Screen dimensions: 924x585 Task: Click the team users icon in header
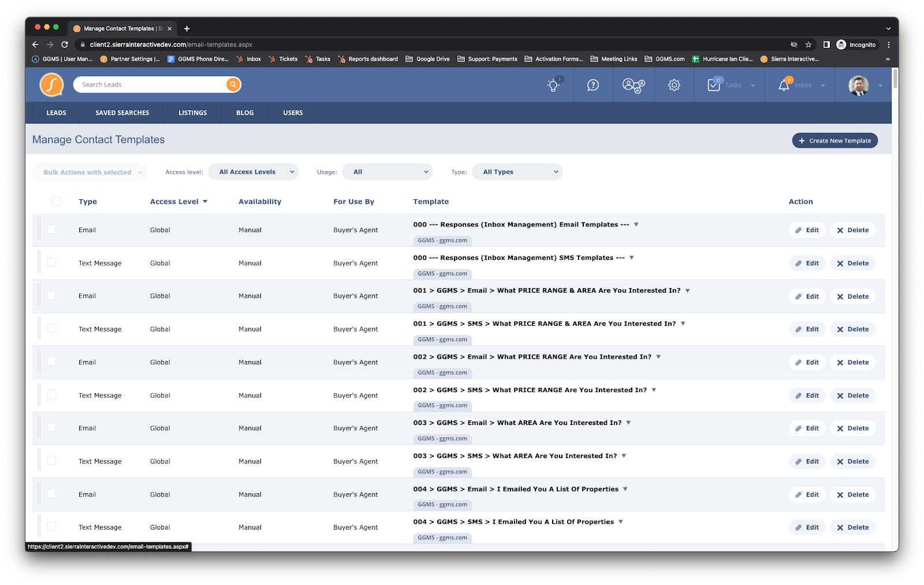(634, 85)
